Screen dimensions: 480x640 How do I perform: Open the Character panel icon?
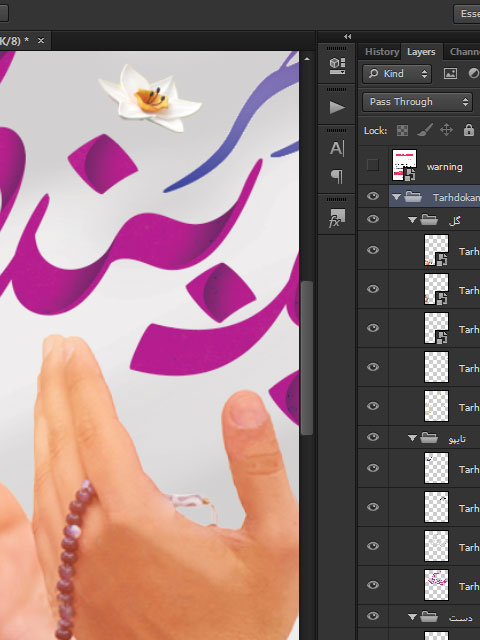(337, 148)
